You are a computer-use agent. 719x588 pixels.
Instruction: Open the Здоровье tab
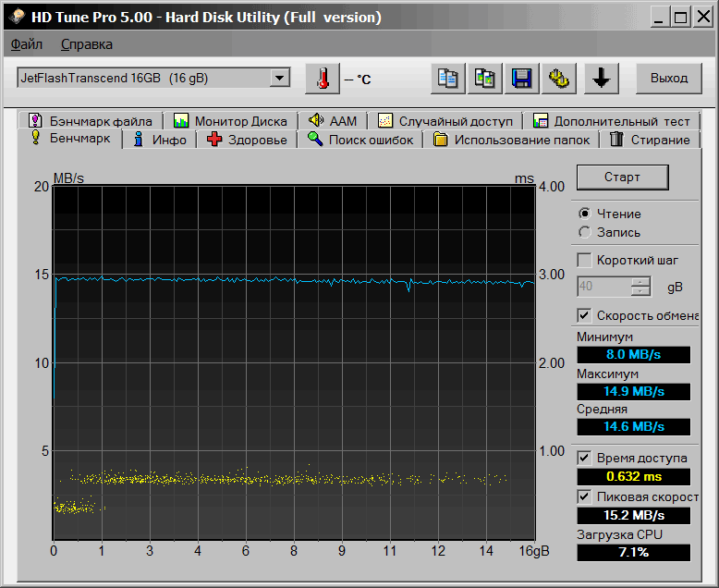[247, 140]
